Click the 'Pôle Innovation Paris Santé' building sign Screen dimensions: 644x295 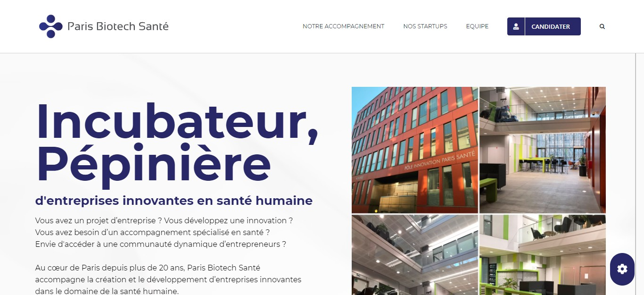pyautogui.click(x=440, y=161)
